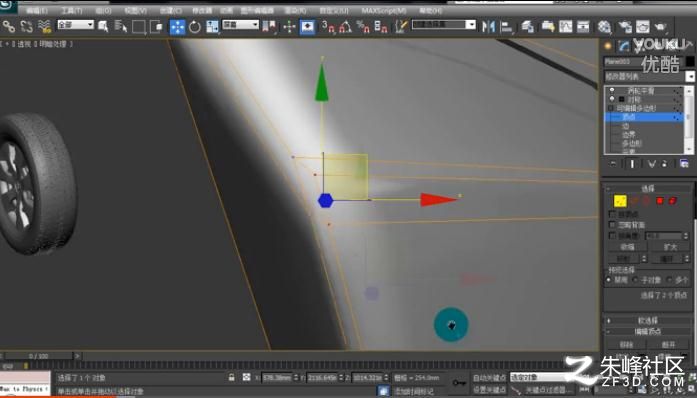Viewport: 697px width, 398px height.
Task: Toggle the 3D Snaps icon
Action: point(328,27)
